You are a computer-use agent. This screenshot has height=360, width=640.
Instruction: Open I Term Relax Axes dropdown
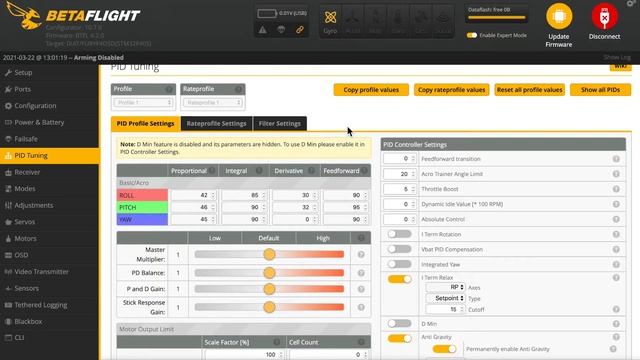click(445, 287)
